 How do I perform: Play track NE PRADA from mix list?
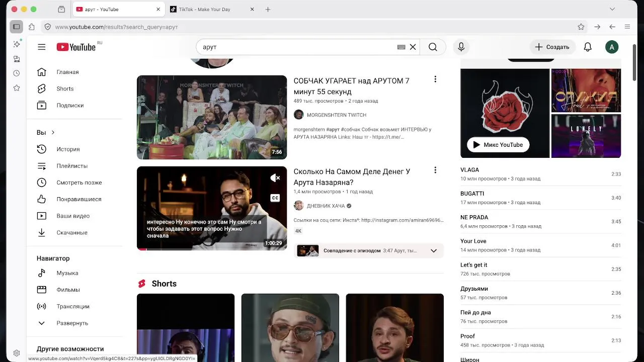click(x=540, y=221)
